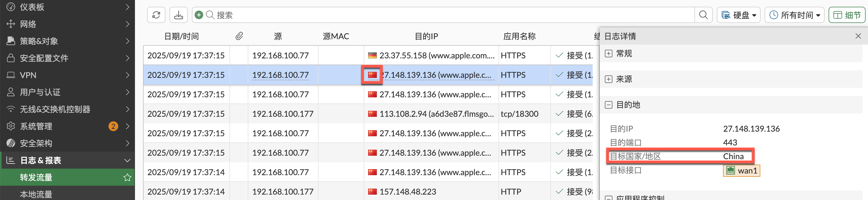
Task: Select row with 23.37.55.158 www.apple.com
Action: pos(368,55)
